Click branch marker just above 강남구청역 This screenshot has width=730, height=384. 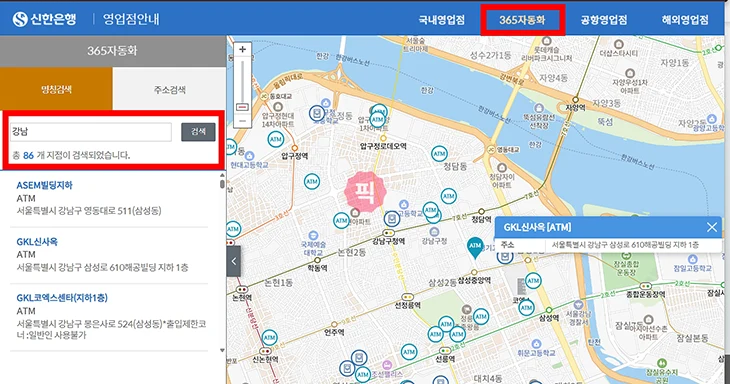pyautogui.click(x=392, y=218)
